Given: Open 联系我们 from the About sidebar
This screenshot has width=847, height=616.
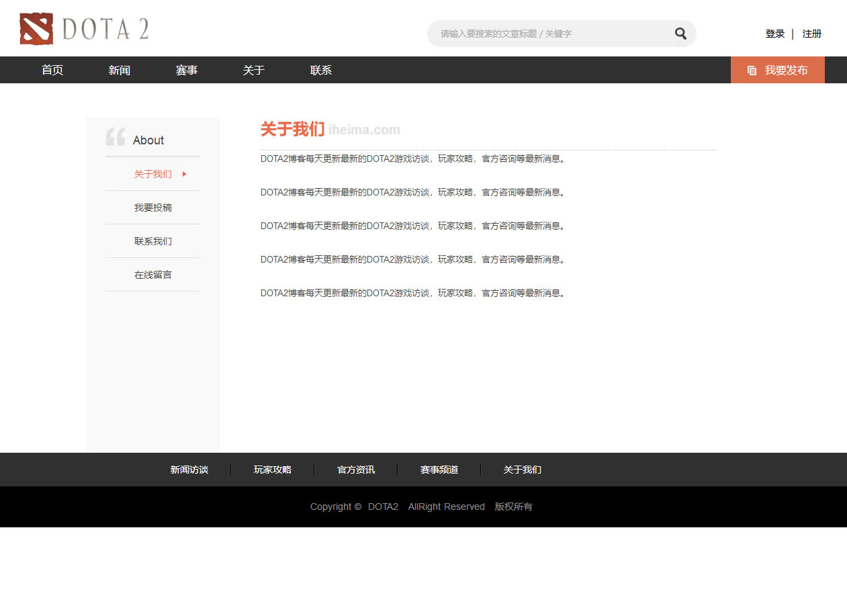Looking at the screenshot, I should [153, 241].
